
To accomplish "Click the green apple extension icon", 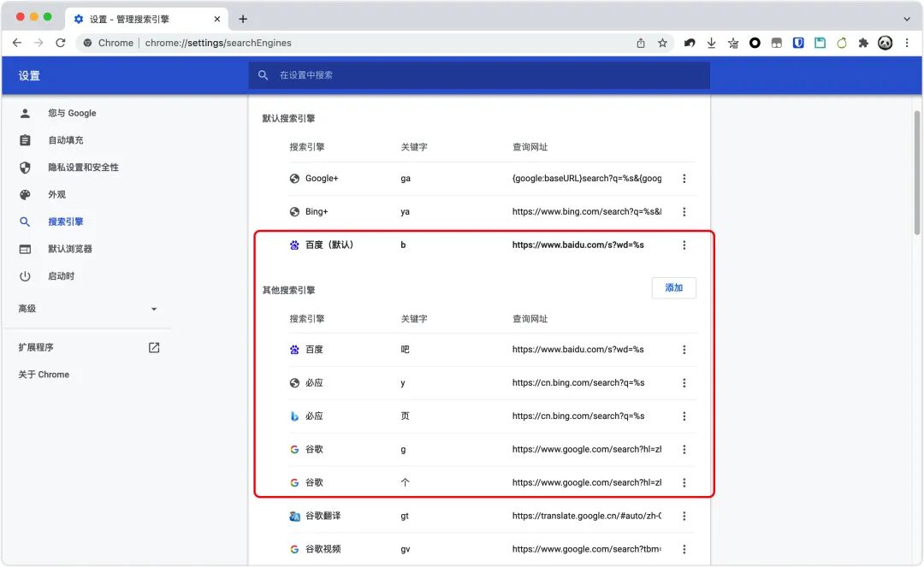I will (x=842, y=43).
